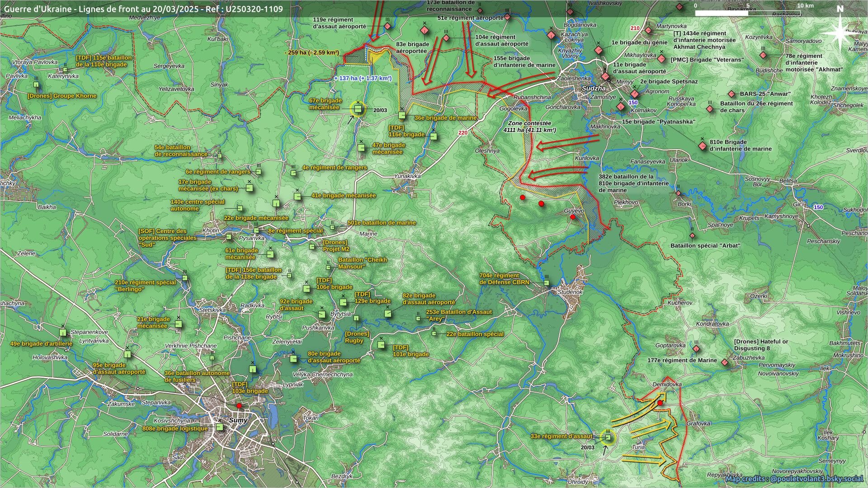Select the Demidovka village label

pos(667,385)
